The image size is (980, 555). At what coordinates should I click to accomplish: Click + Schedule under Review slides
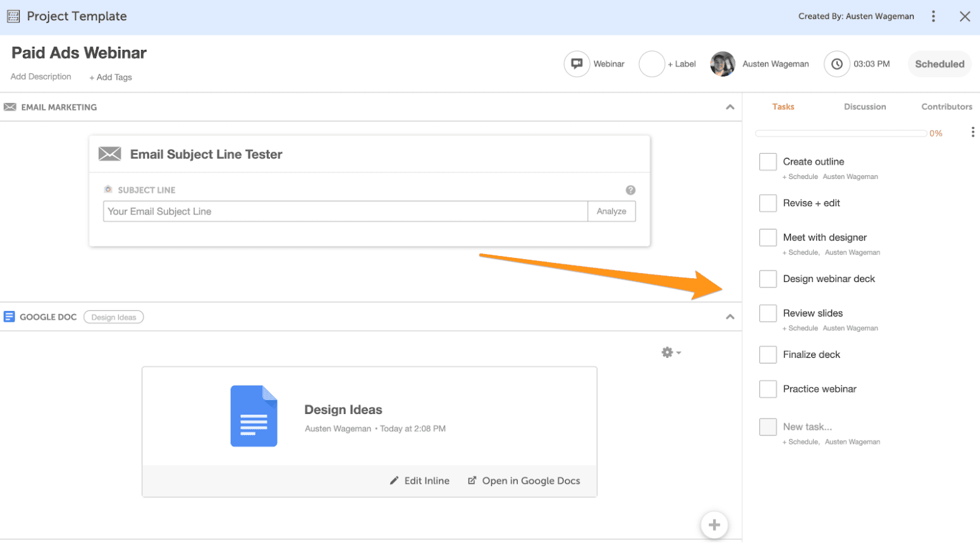pos(800,329)
